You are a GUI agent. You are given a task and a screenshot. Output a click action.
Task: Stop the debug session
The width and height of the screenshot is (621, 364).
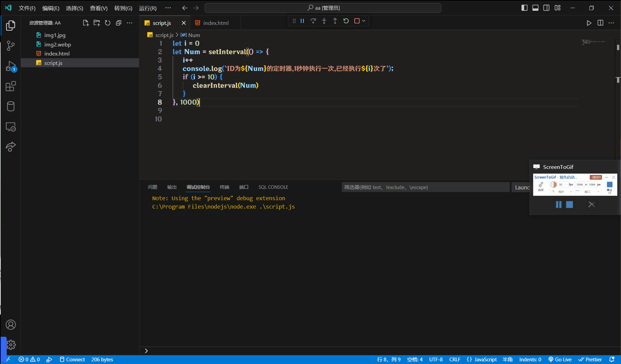357,21
